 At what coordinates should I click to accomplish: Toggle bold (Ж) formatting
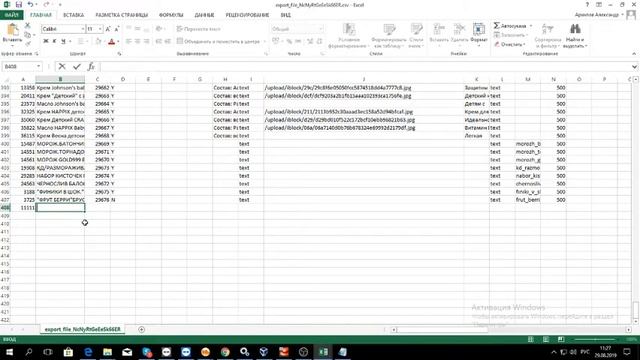point(46,41)
